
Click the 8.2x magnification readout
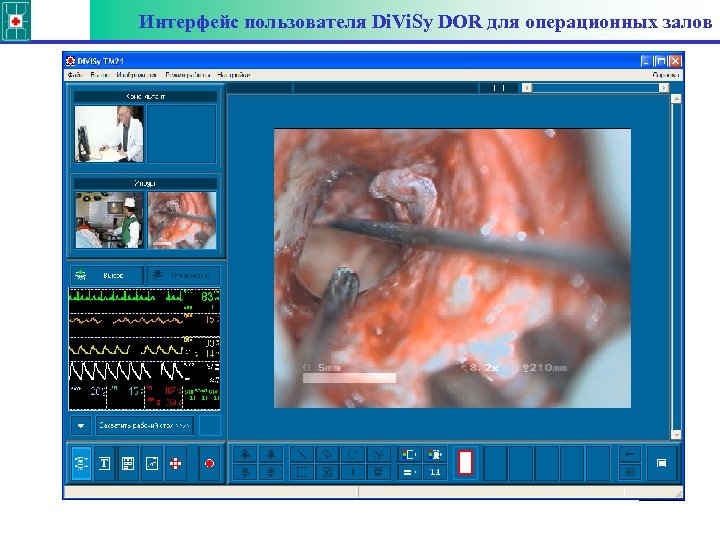481,368
